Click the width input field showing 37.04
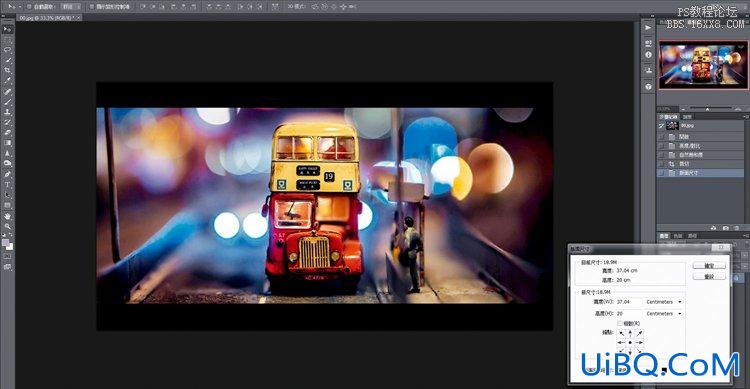Screen dimensions: 750x389 tap(628, 302)
